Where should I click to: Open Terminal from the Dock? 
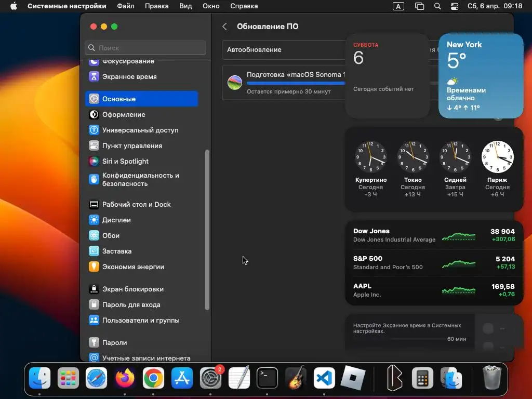point(268,378)
